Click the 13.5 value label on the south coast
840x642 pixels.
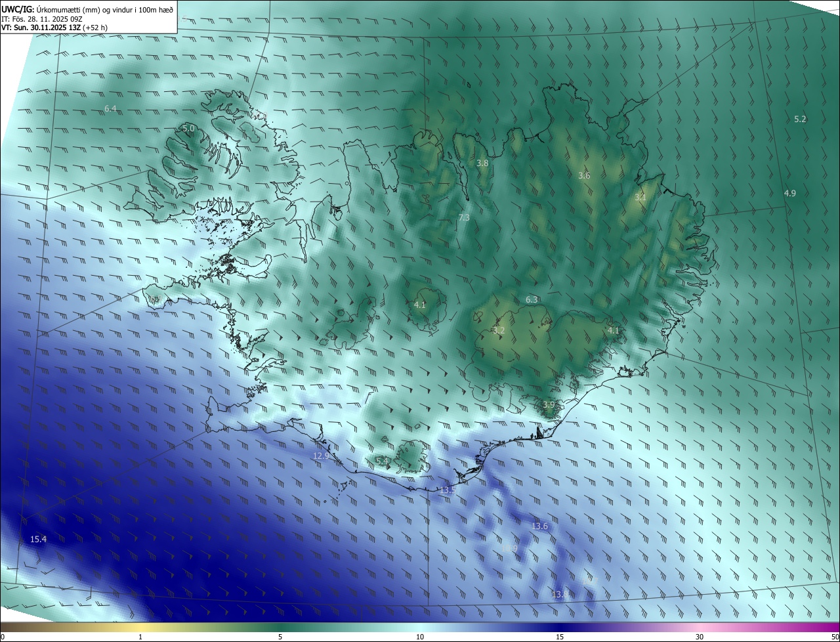click(448, 490)
